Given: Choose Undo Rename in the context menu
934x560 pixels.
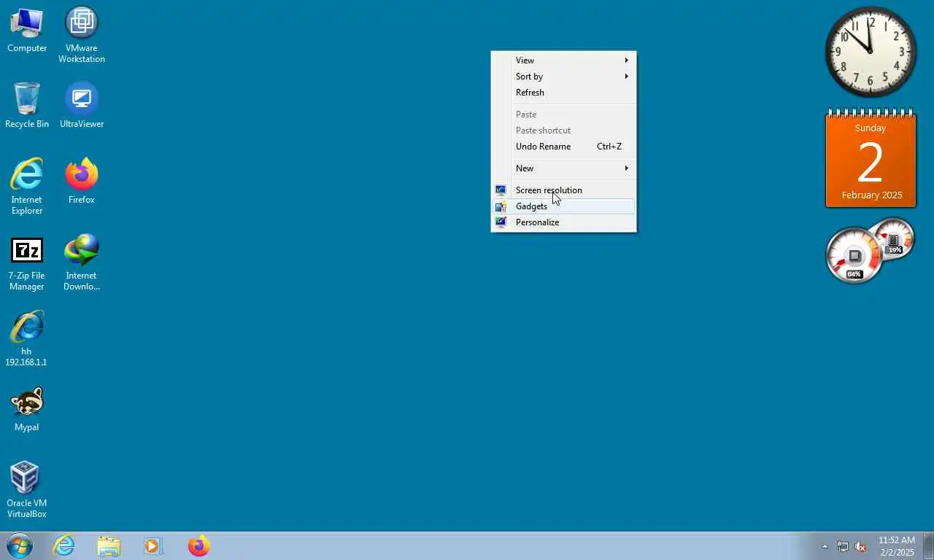Looking at the screenshot, I should [x=563, y=147].
